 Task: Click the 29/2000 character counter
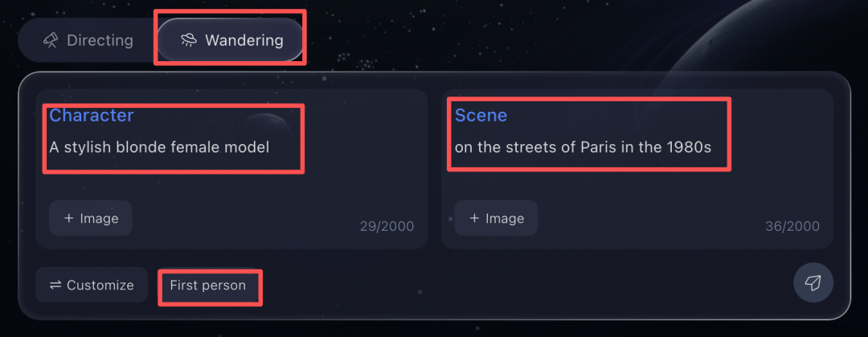(x=387, y=226)
